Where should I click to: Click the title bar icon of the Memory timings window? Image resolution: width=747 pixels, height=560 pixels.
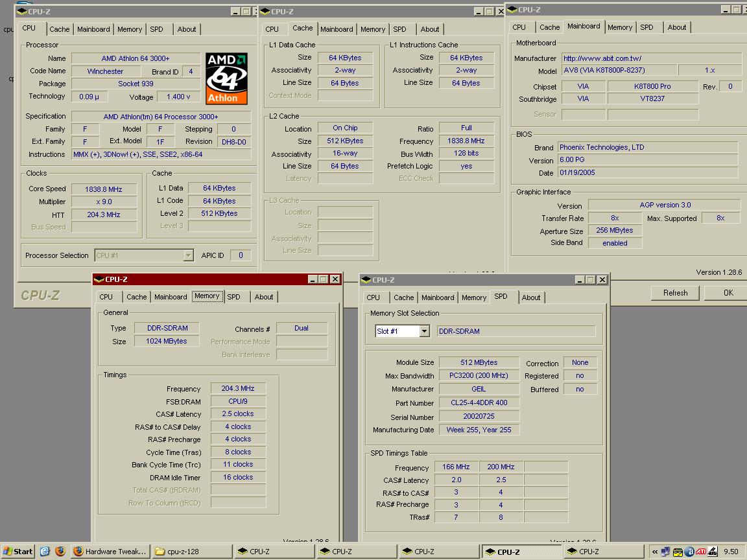click(x=99, y=279)
